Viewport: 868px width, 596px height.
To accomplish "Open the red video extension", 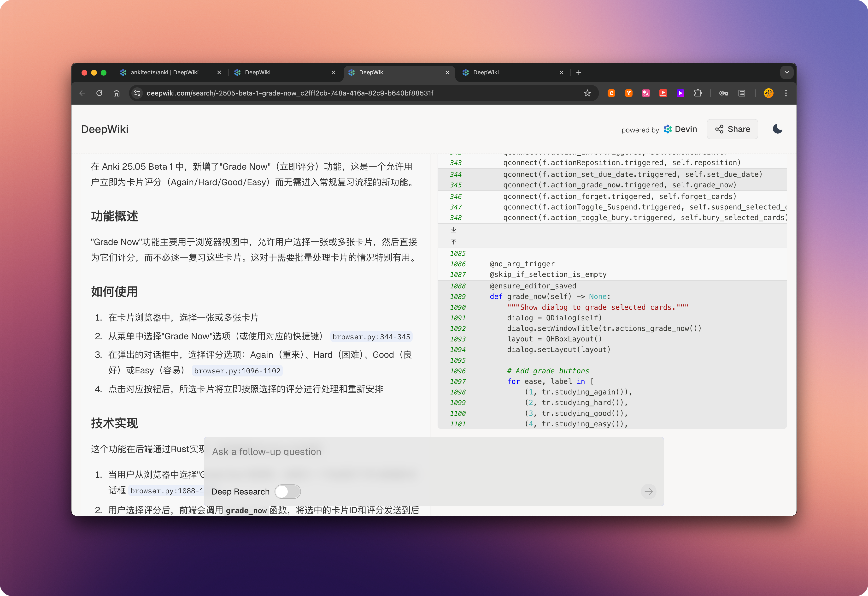I will click(x=663, y=93).
